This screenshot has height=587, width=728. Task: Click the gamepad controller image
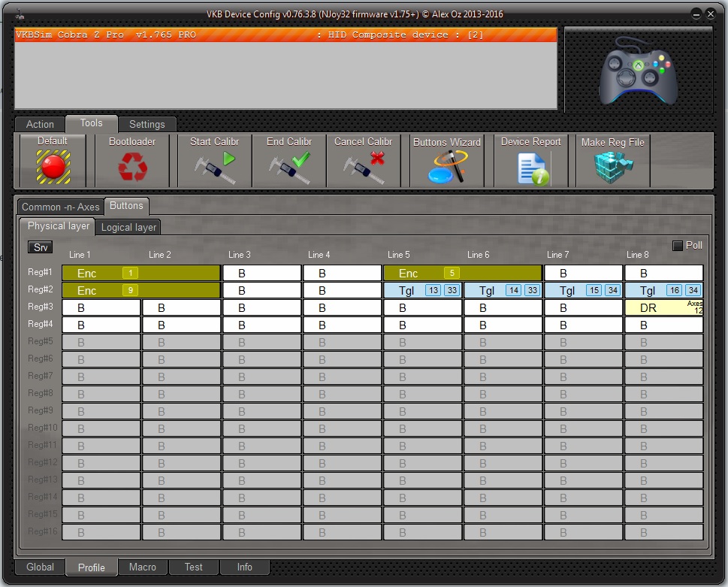click(639, 71)
